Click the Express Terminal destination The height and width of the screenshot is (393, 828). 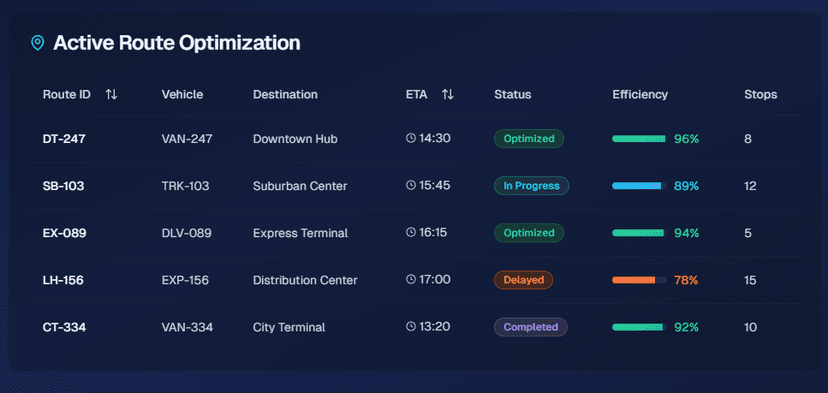(x=300, y=233)
